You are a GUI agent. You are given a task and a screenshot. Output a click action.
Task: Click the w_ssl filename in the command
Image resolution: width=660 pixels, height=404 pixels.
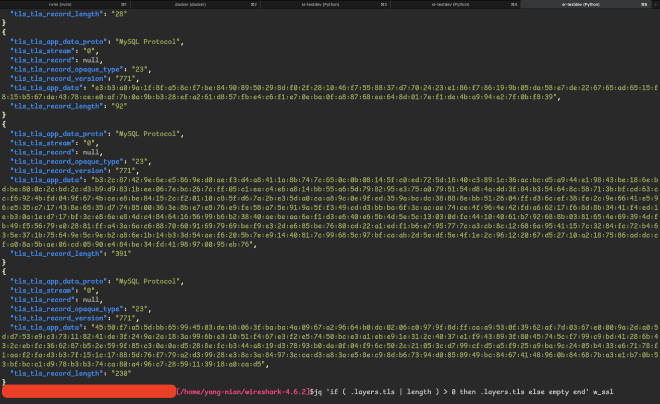click(x=603, y=392)
